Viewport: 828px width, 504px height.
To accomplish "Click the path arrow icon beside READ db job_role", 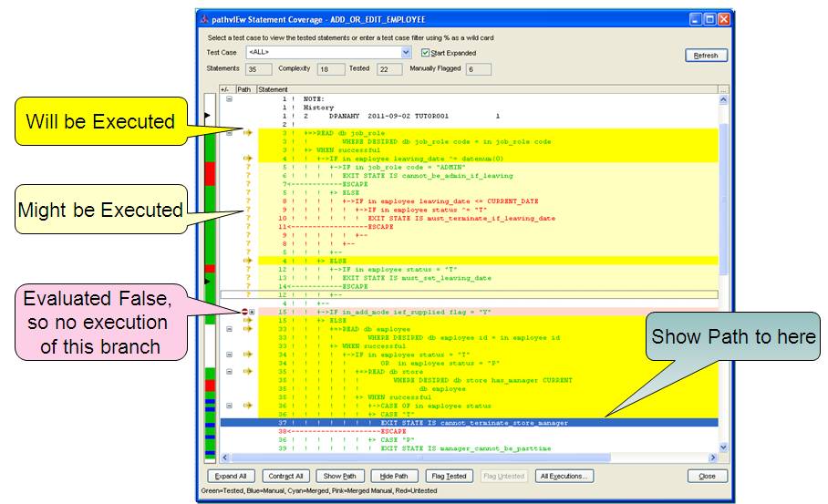I will pyautogui.click(x=247, y=133).
